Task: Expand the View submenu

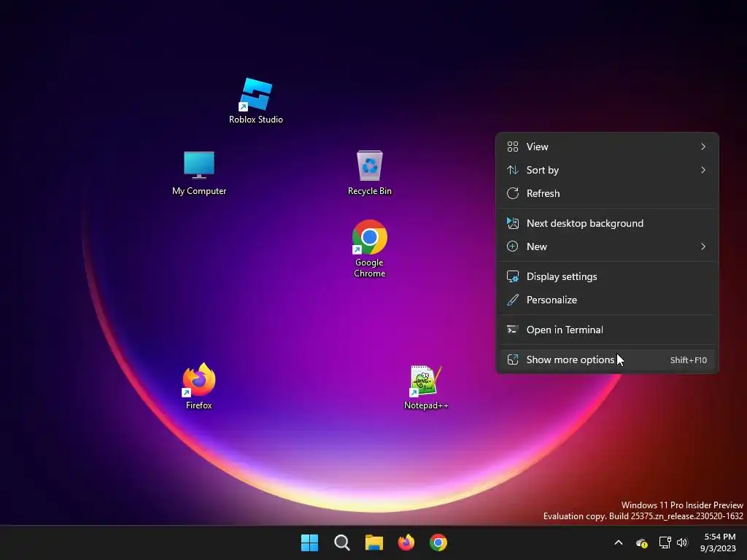Action: (x=608, y=147)
